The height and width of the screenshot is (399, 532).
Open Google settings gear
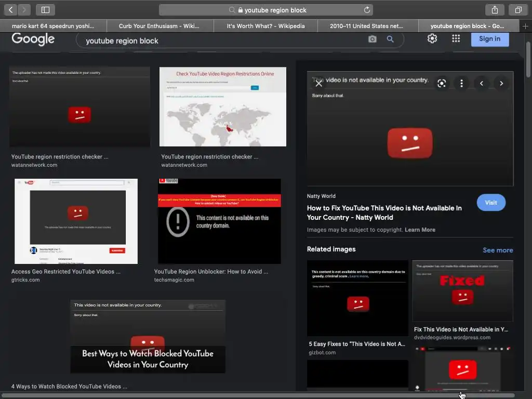[x=432, y=38]
